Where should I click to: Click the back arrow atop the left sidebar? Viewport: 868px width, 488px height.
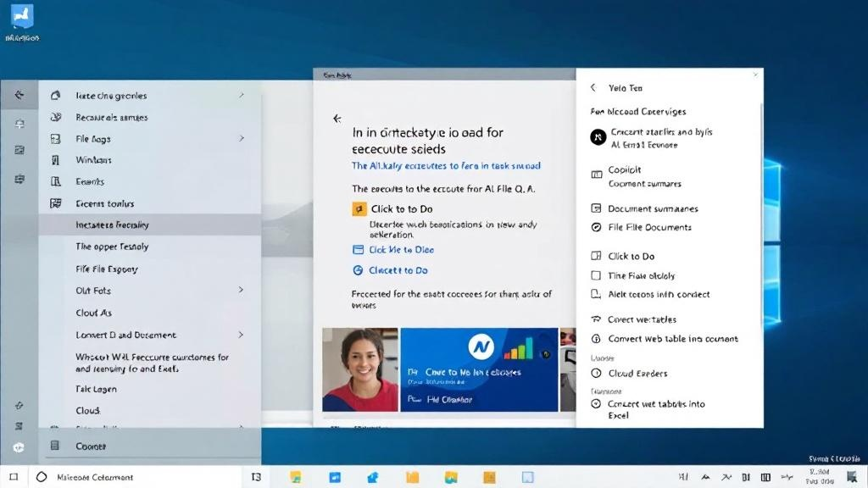[19, 96]
